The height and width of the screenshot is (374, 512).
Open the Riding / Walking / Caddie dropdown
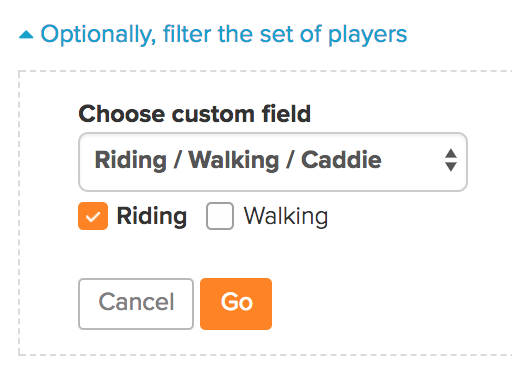point(273,162)
